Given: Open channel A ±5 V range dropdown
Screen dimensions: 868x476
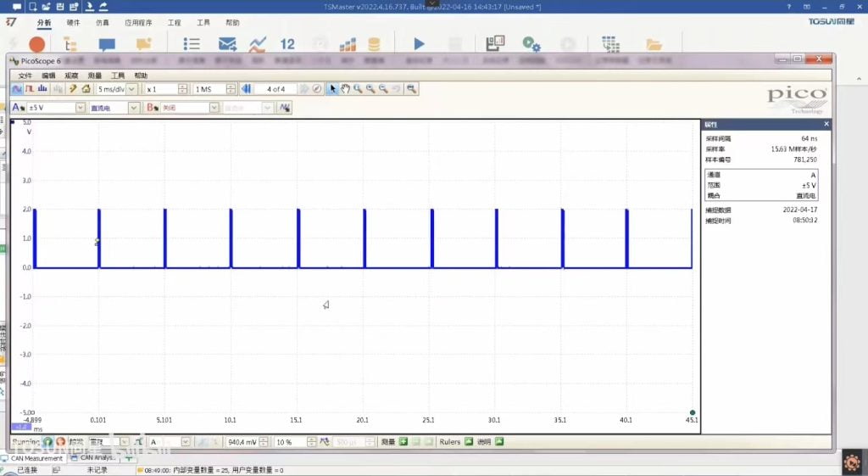Looking at the screenshot, I should (x=81, y=108).
